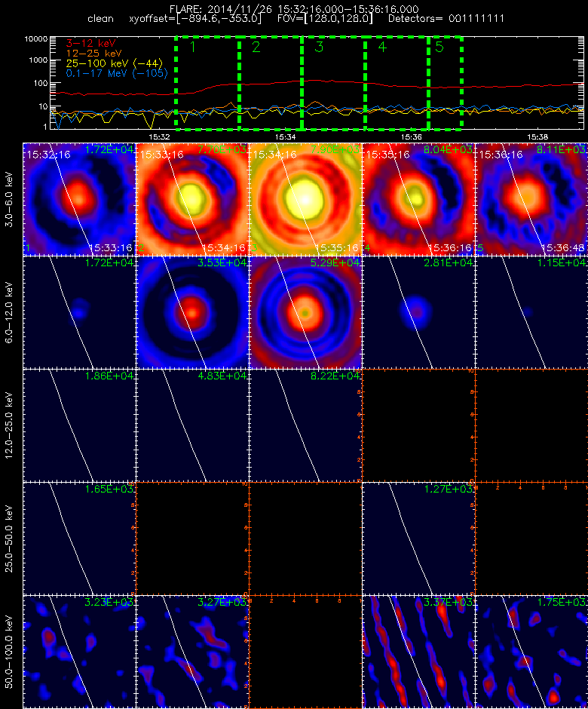This screenshot has width=588, height=709.
Task: Click the 25.0-50.0 keV panel labeled 1.27E+03
Action: click(x=418, y=539)
